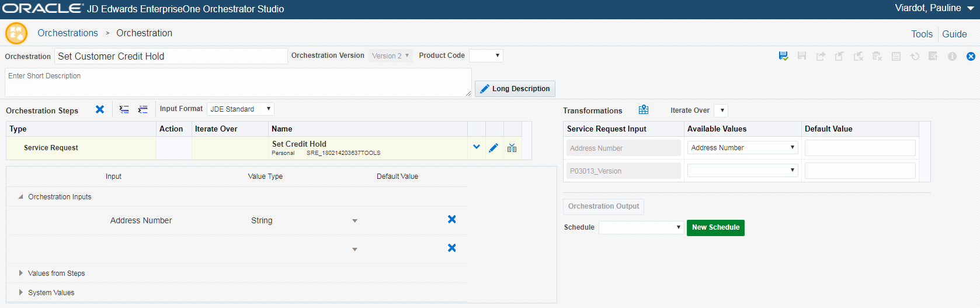
Task: Open the Transformations mapping grid icon
Action: (x=644, y=110)
